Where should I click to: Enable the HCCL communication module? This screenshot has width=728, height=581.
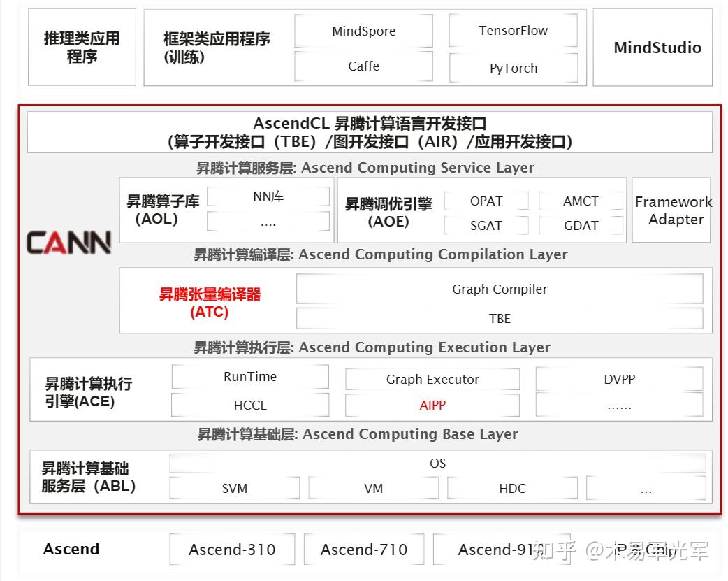click(249, 406)
